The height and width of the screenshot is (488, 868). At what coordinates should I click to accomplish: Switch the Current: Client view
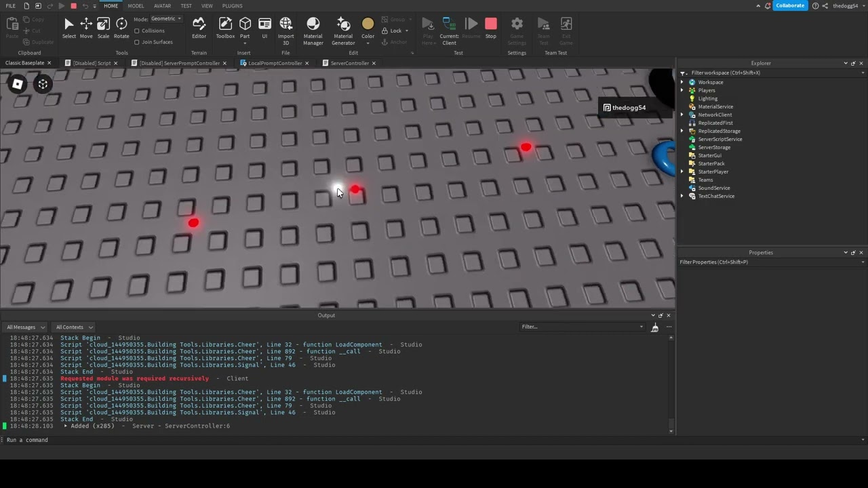coord(449,30)
